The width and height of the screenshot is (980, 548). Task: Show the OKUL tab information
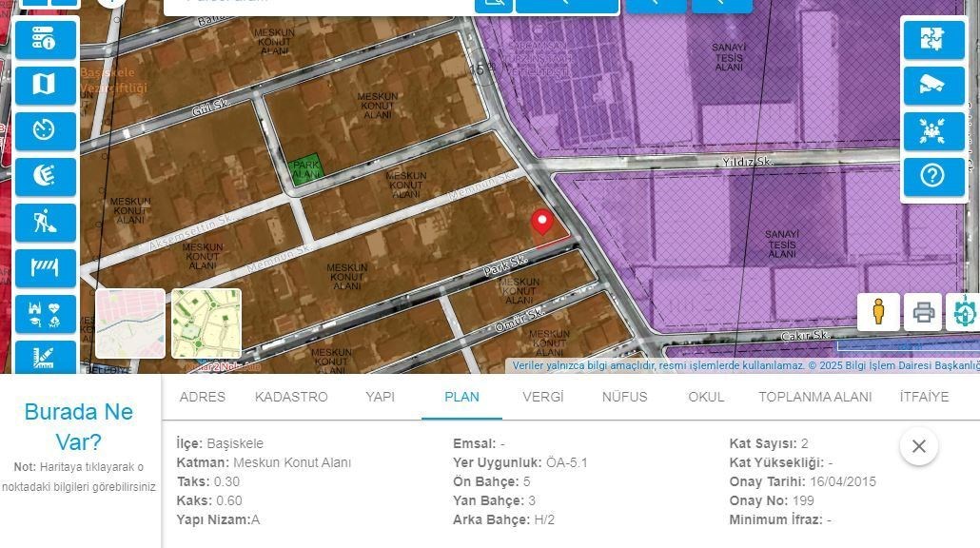[706, 397]
